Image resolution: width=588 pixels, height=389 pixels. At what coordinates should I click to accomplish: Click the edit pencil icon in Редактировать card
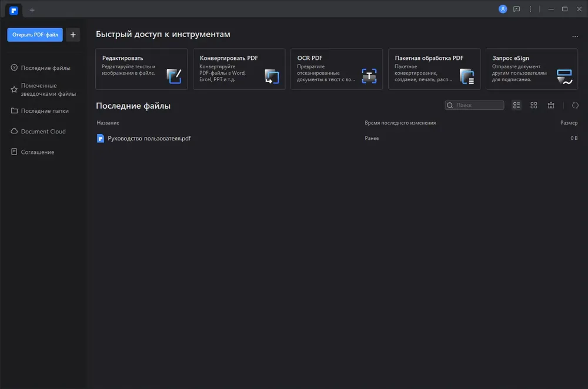coord(174,76)
